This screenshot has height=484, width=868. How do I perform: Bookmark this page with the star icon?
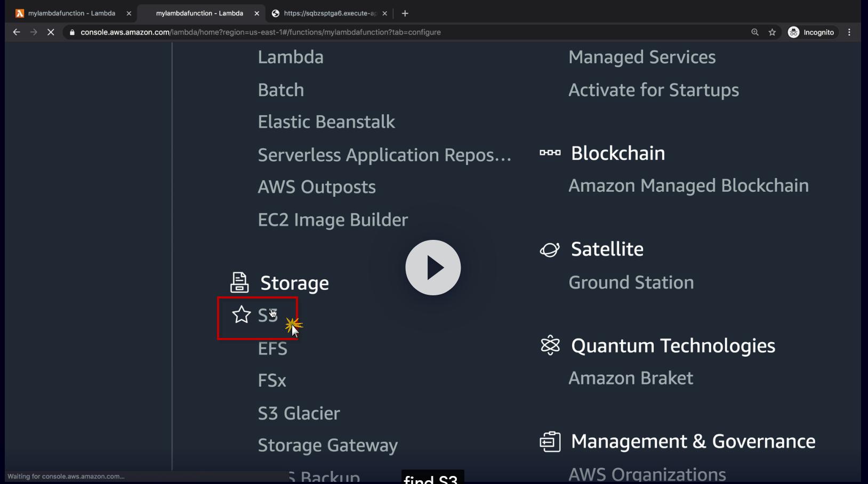[772, 33]
